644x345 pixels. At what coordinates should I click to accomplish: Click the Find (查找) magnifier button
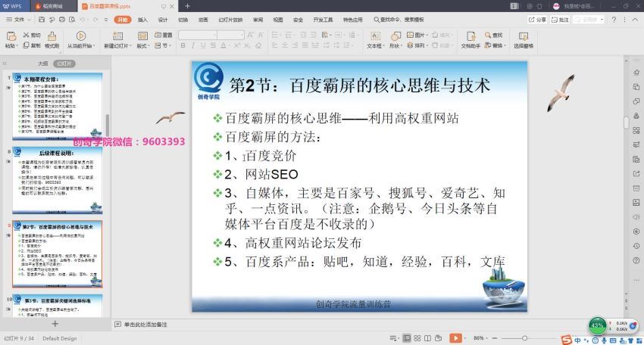pyautogui.click(x=493, y=36)
